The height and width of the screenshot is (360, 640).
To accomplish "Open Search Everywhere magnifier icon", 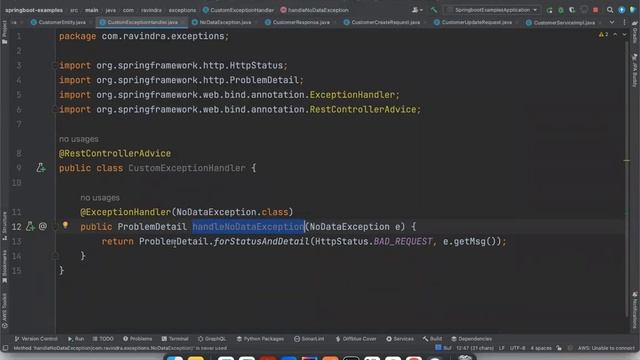I will point(610,10).
